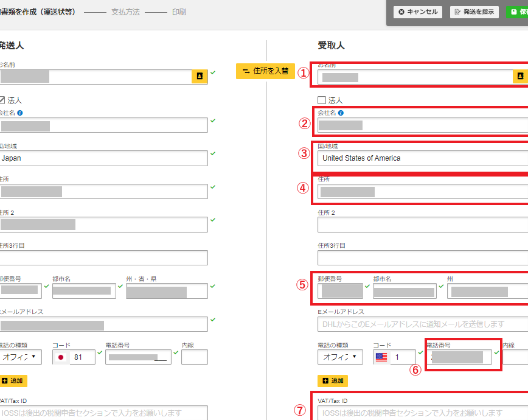This screenshot has height=420, width=528.
Task: Focus sender VAT/Tax ID field
Action: coord(103,413)
